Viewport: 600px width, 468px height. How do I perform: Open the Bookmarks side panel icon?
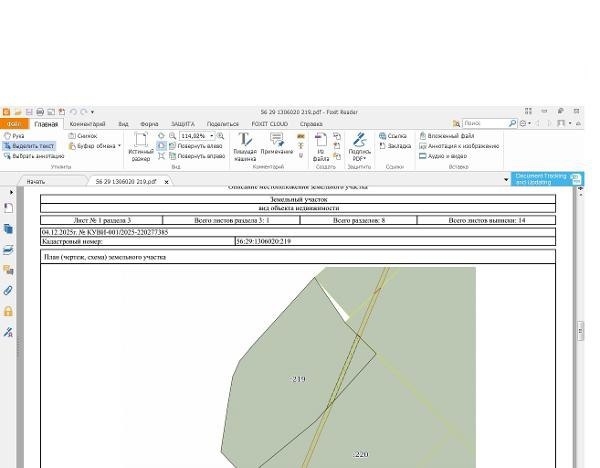(8, 208)
